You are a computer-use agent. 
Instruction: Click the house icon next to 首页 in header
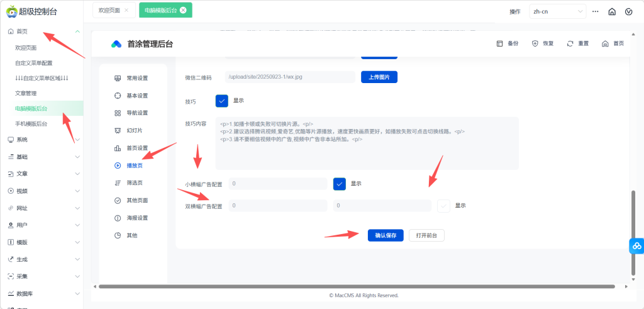coord(605,43)
